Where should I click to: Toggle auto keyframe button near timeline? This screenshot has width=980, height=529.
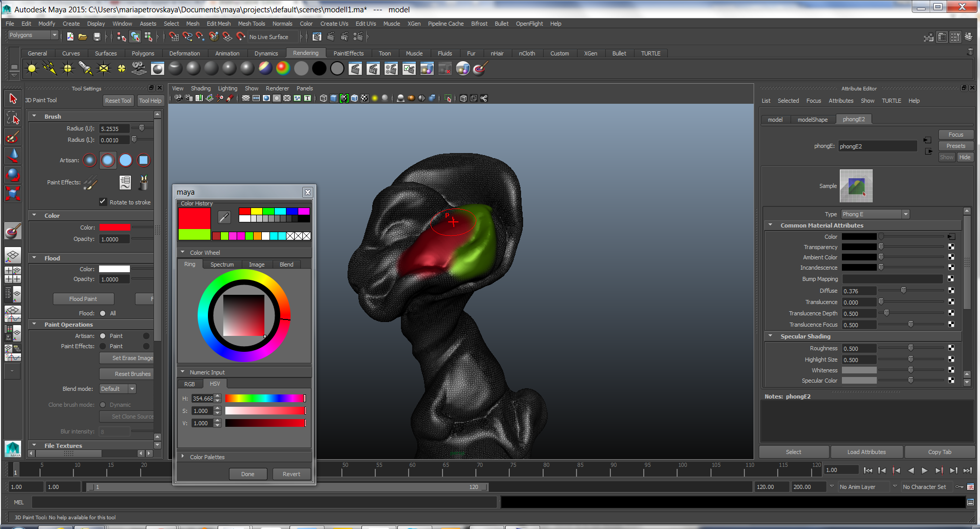click(958, 487)
